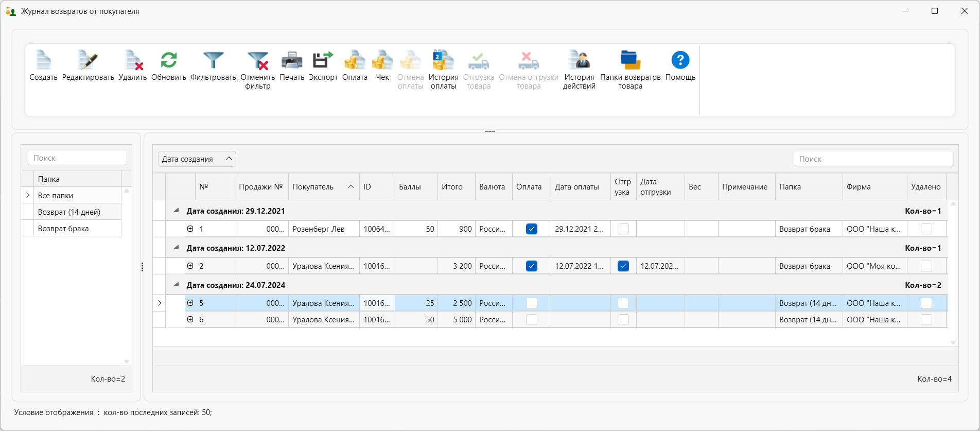980x431 pixels.
Task: Click the folder list scroll-up arrow
Action: pyautogui.click(x=127, y=191)
